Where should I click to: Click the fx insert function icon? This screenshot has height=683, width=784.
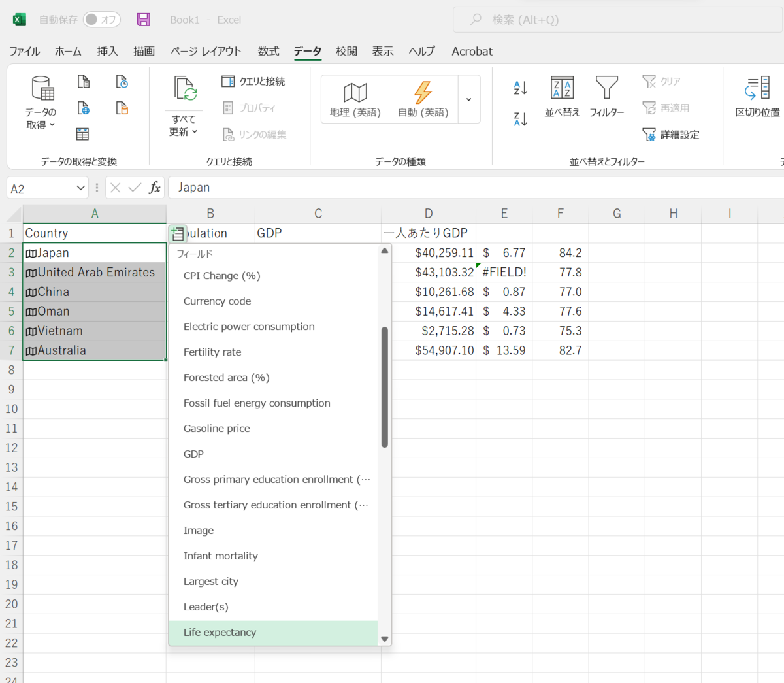click(155, 188)
